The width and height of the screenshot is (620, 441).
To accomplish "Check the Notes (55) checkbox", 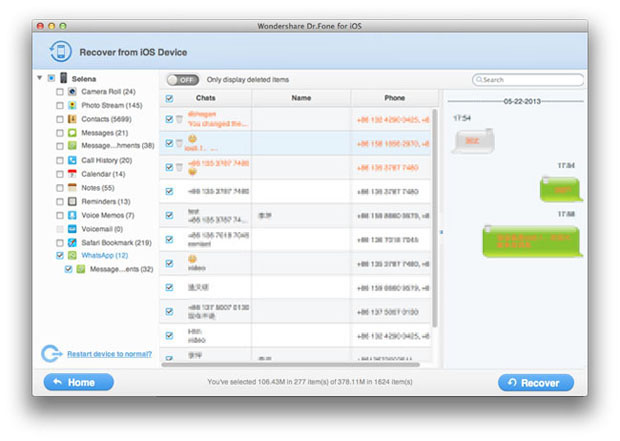I will (60, 188).
